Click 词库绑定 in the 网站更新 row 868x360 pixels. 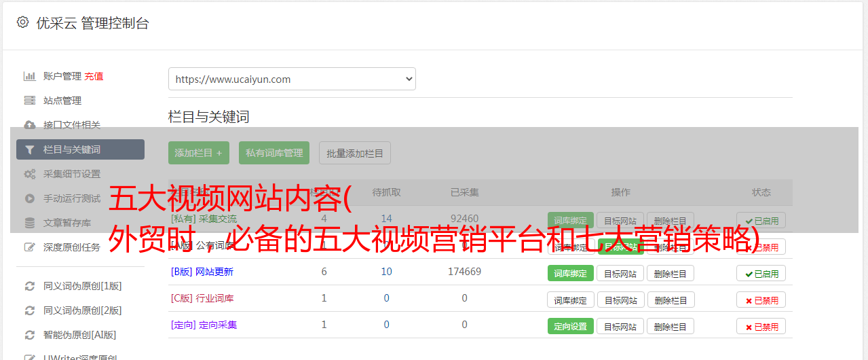[571, 273]
